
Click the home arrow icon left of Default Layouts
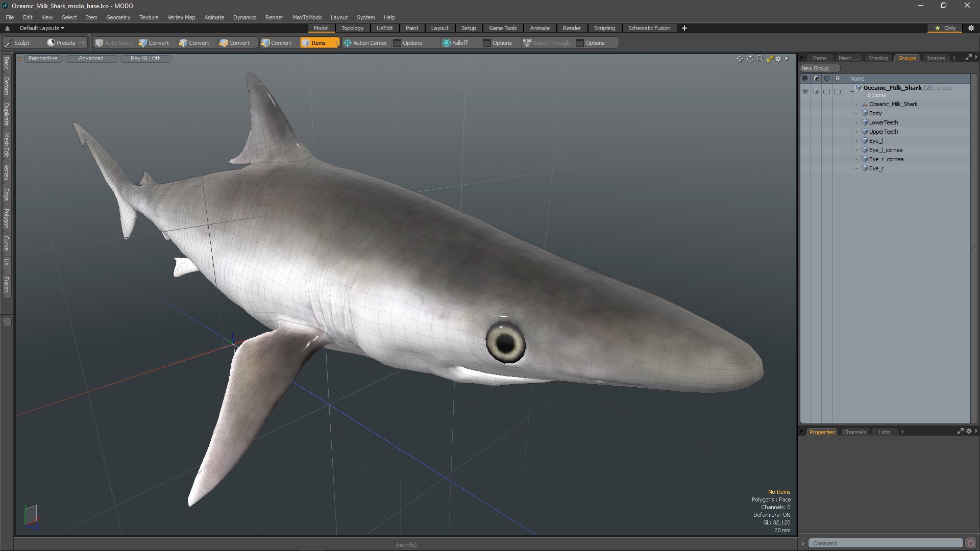(7, 29)
